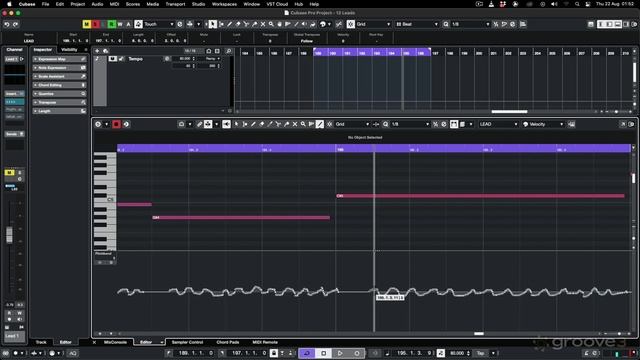Select the Range Selection tool in main toolbar
This screenshot has width=640, height=360.
pyautogui.click(x=221, y=24)
